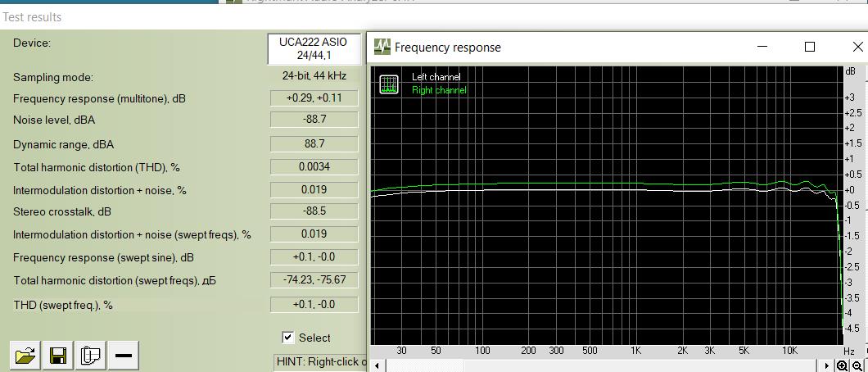Click the Stereo crosstalk, dB label
This screenshot has width=868, height=372.
click(x=61, y=212)
